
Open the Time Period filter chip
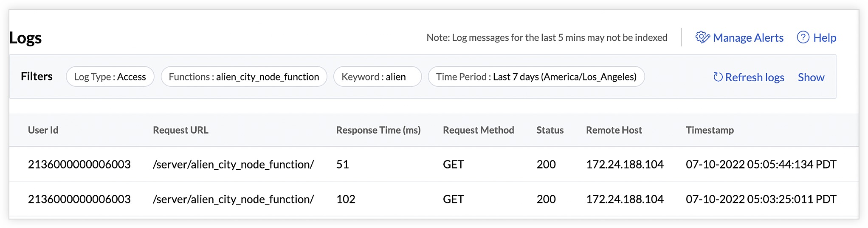point(536,77)
